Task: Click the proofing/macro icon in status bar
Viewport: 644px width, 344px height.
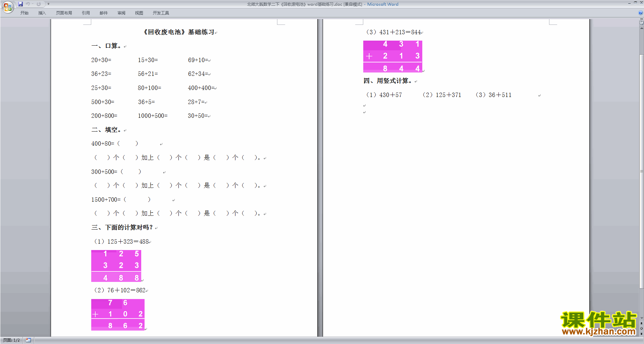Action: pos(28,340)
